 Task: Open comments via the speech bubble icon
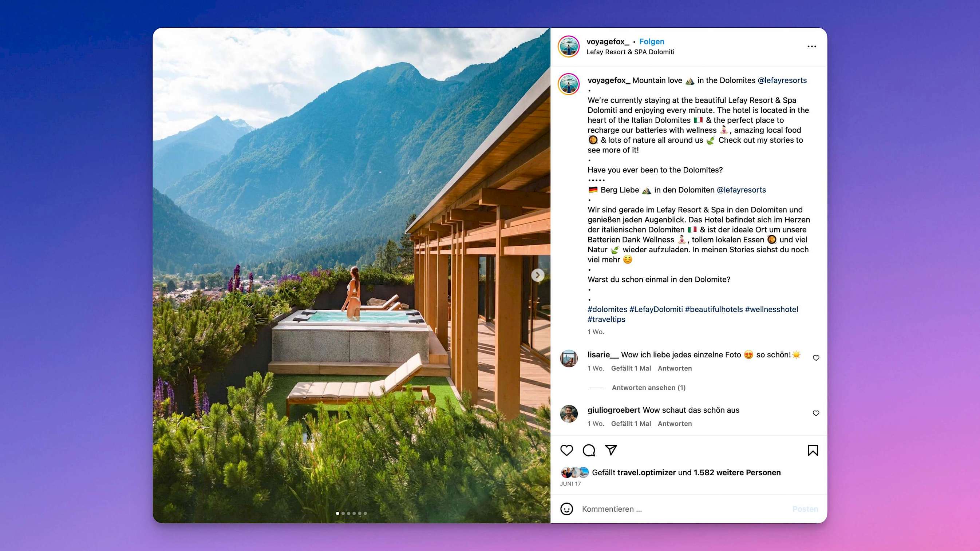[x=589, y=450]
